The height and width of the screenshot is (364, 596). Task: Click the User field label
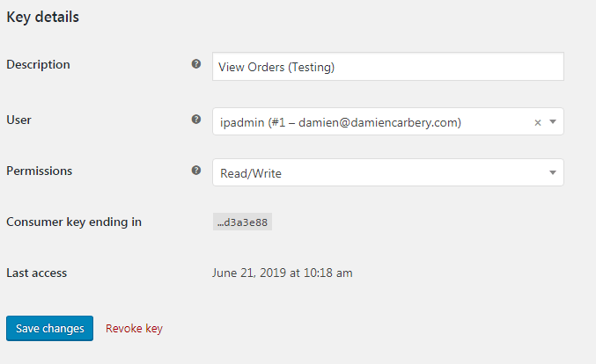pyautogui.click(x=19, y=119)
